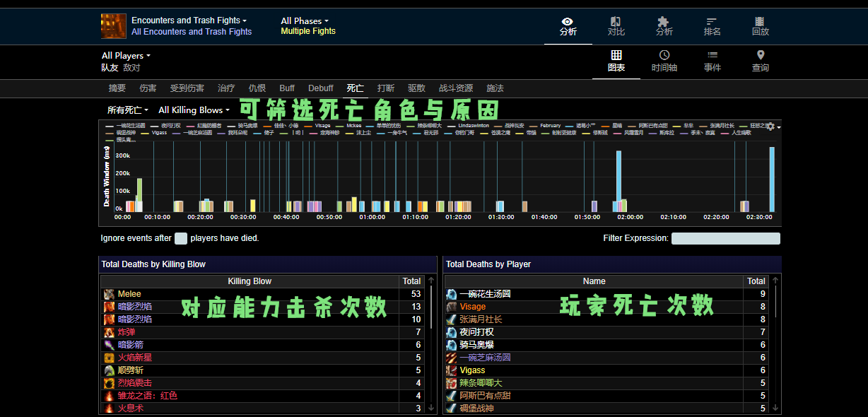Switch to the 受到伤害 tab
This screenshot has width=868, height=417.
coord(187,88)
